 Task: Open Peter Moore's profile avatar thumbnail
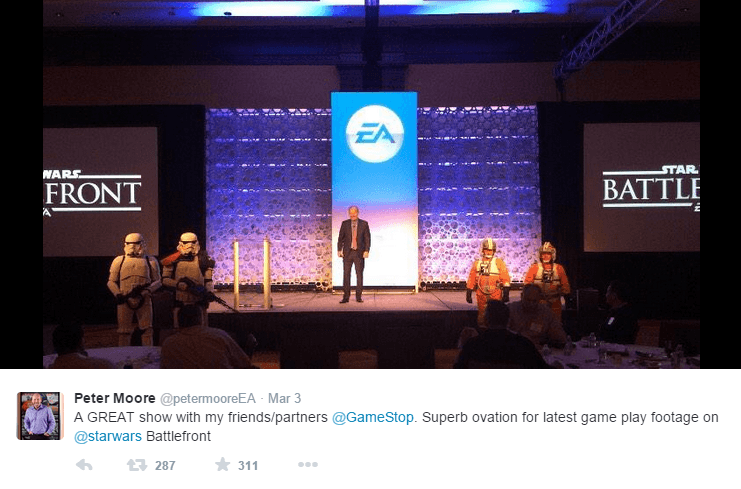(x=40, y=416)
